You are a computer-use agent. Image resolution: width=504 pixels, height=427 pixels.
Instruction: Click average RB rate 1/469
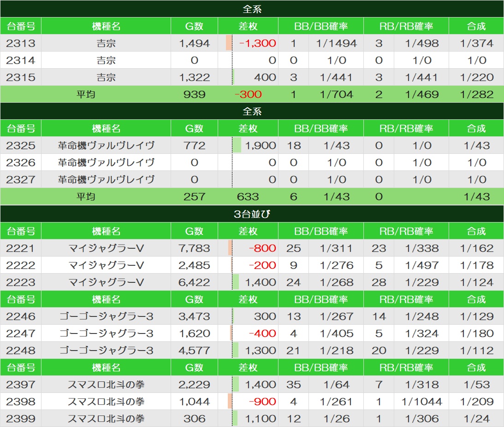tap(422, 94)
